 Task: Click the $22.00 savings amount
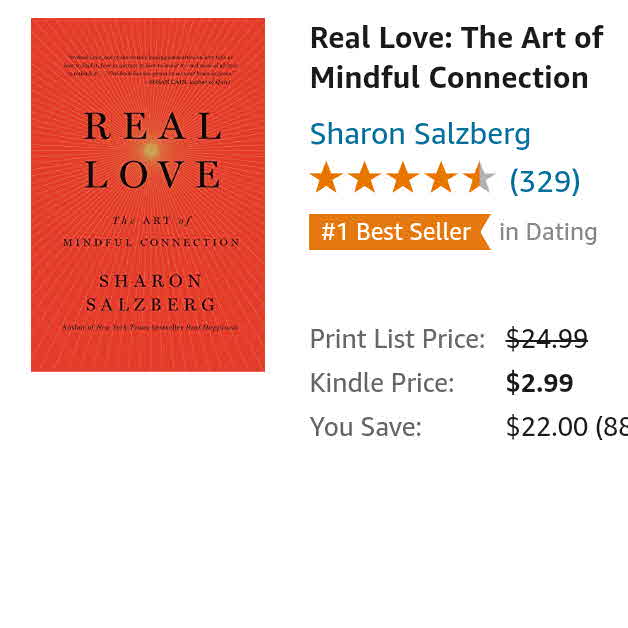[546, 427]
